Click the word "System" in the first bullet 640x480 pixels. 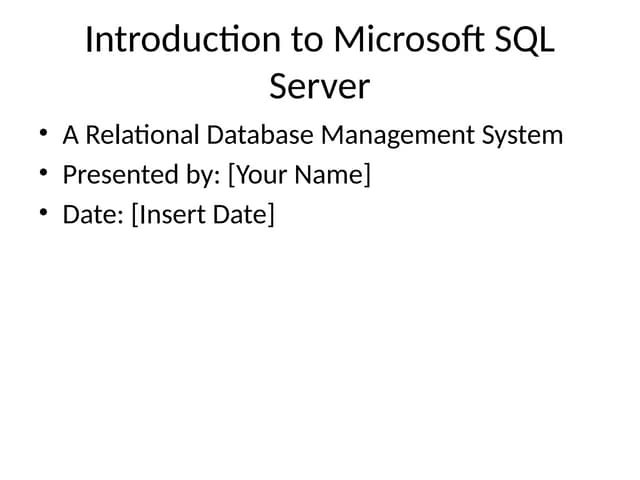tap(523, 135)
